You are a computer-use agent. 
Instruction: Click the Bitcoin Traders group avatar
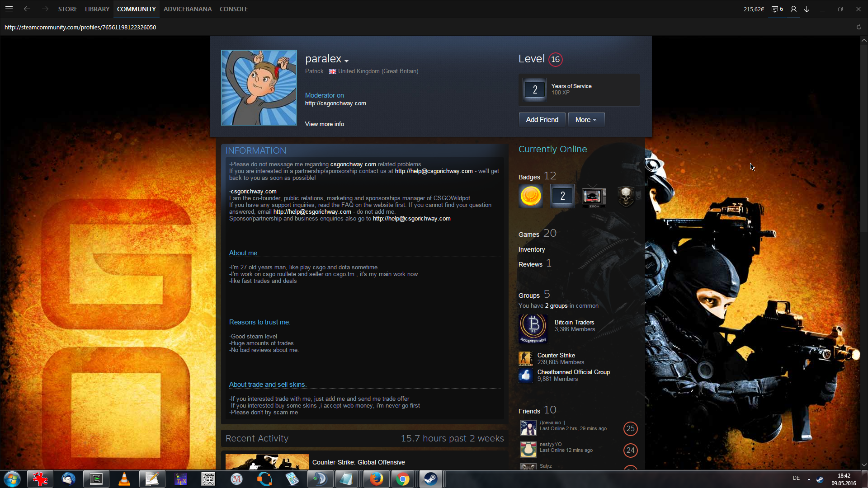point(533,328)
